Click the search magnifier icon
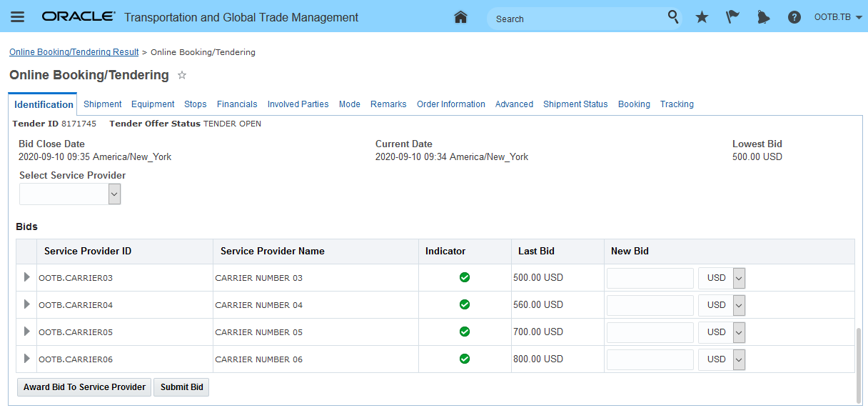The height and width of the screenshot is (418, 868). (x=673, y=17)
